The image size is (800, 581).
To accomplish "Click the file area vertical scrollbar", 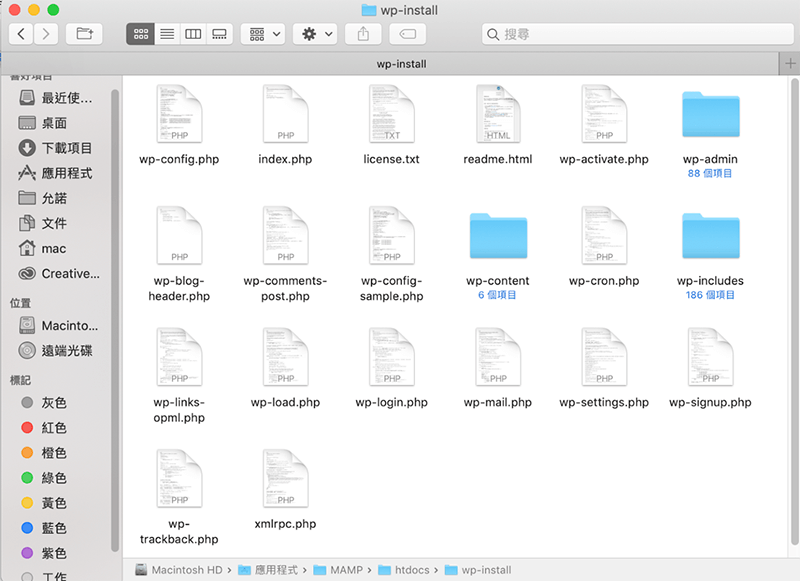I will [794, 311].
